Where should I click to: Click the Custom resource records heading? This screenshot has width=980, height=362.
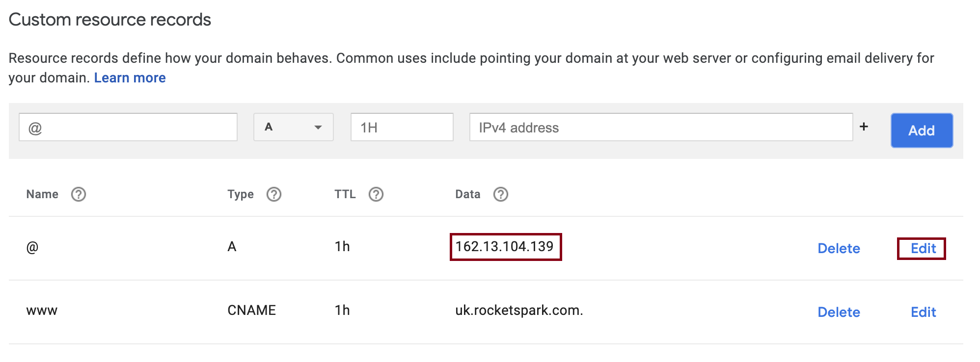click(110, 20)
